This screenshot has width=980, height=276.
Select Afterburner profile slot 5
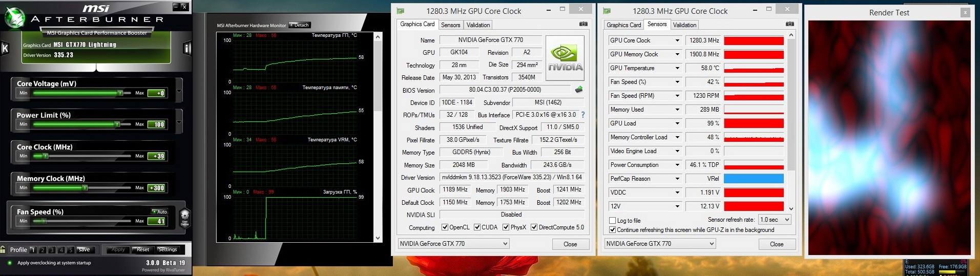[71, 250]
